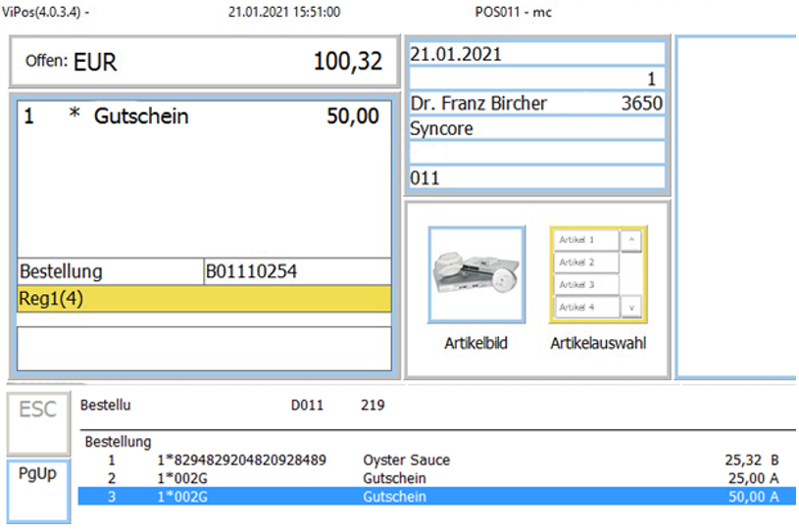
Task: Open the Artikelauswahl list icon
Action: 597,274
